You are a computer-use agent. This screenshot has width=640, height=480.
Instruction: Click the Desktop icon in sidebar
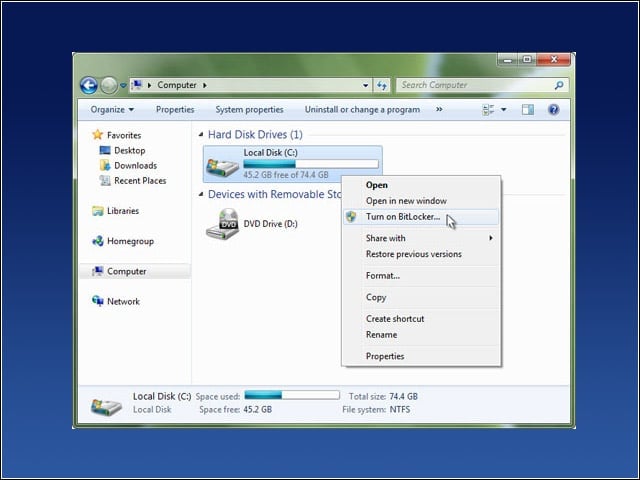click(105, 150)
